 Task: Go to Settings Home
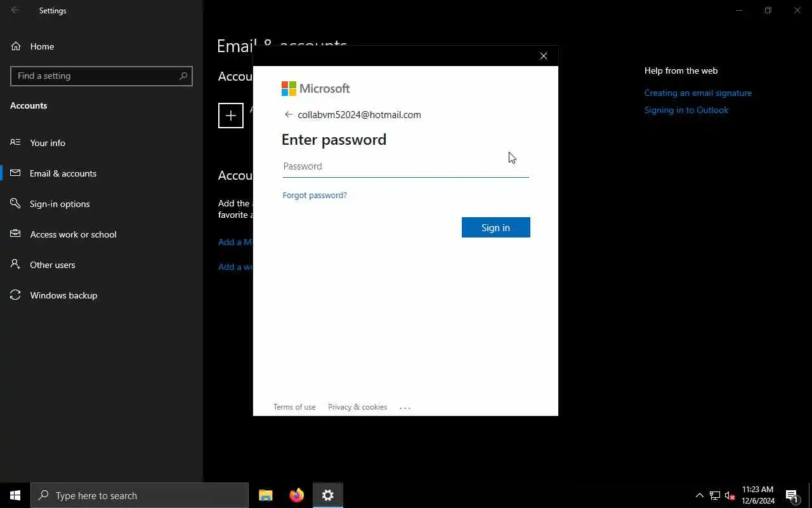[x=101, y=46]
